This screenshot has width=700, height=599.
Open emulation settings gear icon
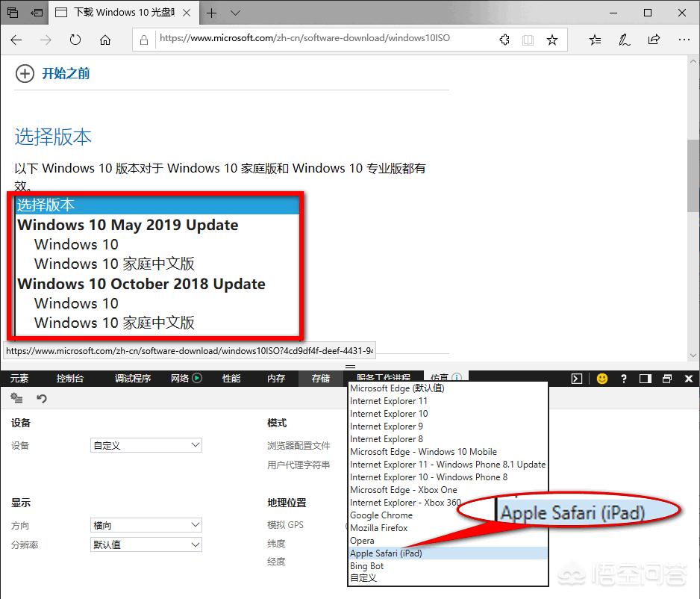click(16, 397)
